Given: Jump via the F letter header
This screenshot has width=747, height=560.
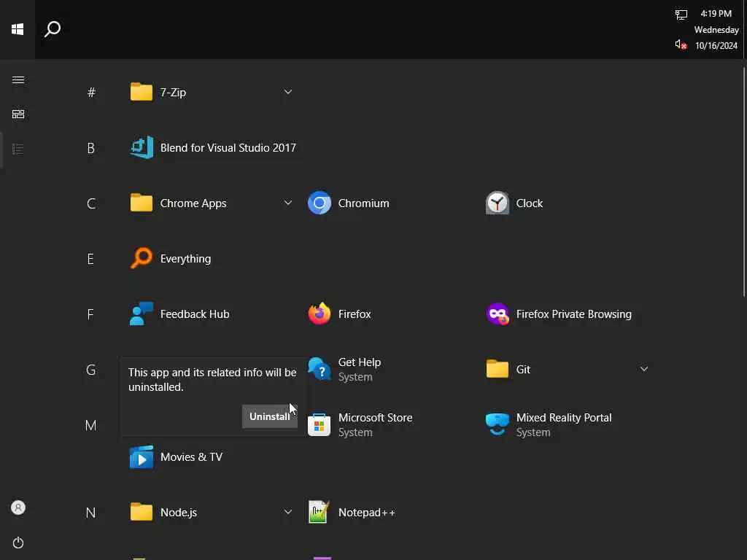Looking at the screenshot, I should 90,314.
